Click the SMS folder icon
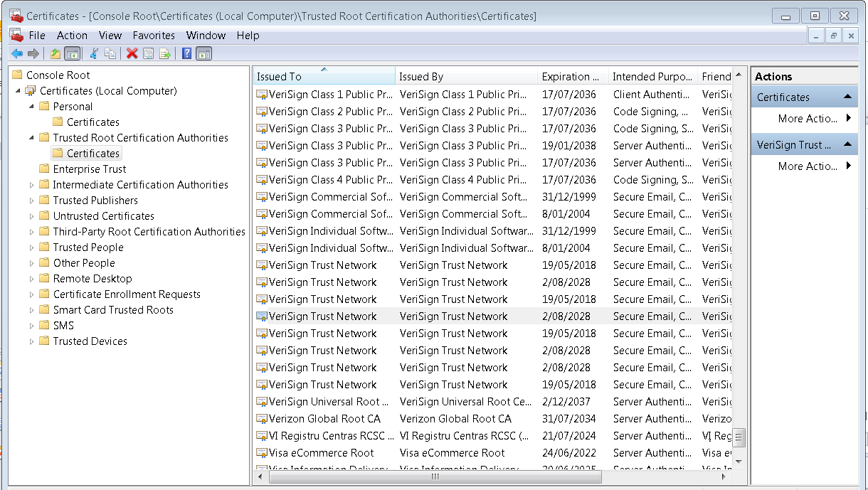Screen dimensions: 868x490 [x=44, y=325]
